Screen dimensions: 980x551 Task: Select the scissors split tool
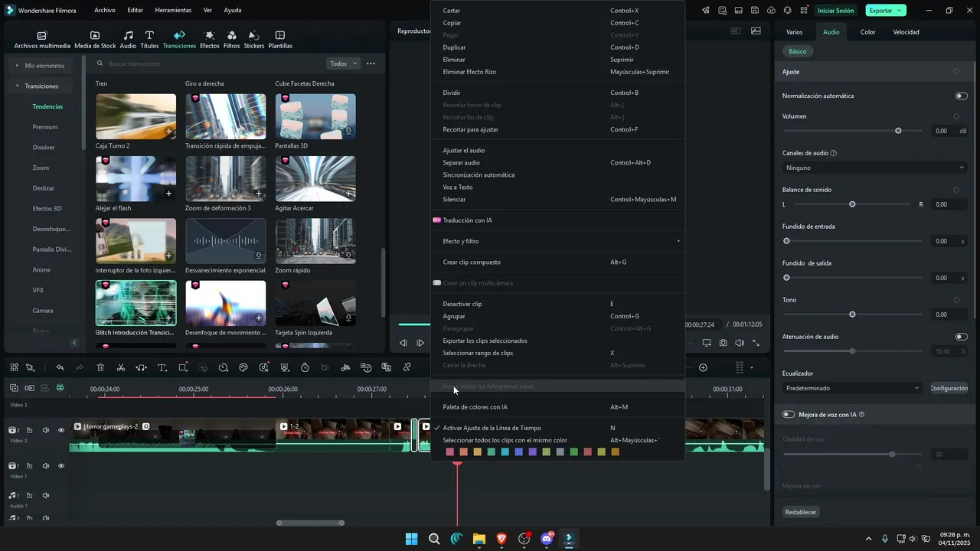121,367
